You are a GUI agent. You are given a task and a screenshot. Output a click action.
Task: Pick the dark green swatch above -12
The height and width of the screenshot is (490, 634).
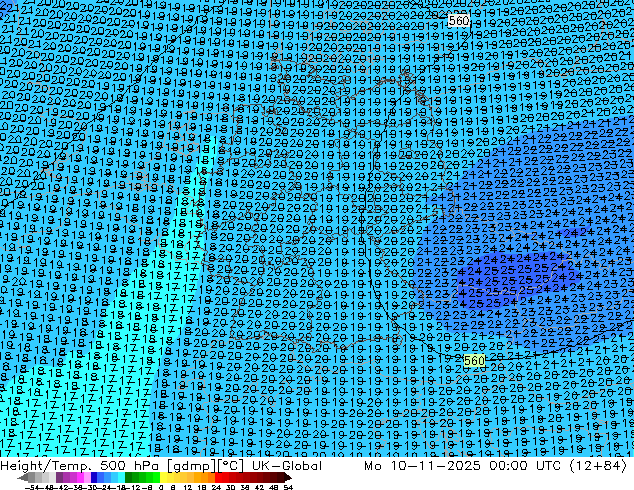129,477
